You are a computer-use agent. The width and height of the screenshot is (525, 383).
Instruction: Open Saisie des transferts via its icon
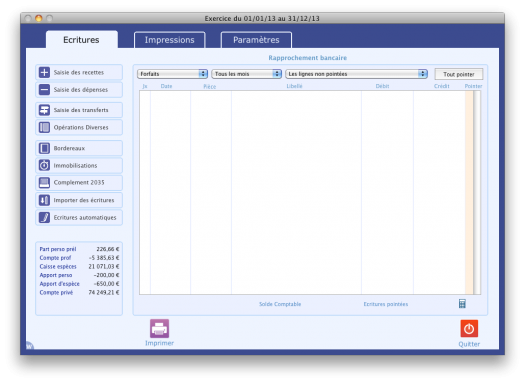pyautogui.click(x=44, y=110)
